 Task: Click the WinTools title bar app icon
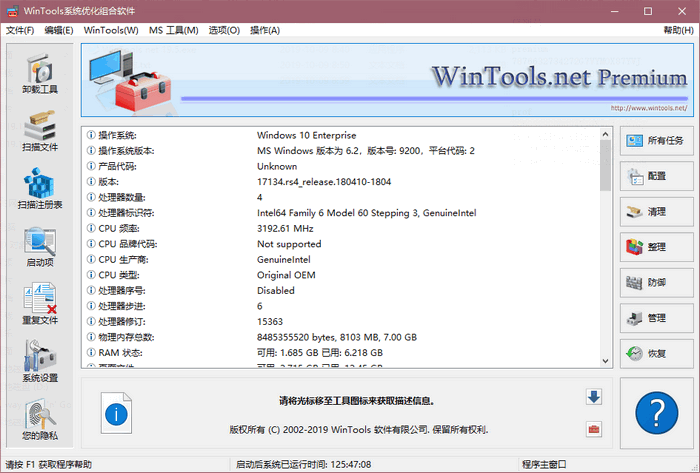[x=12, y=11]
